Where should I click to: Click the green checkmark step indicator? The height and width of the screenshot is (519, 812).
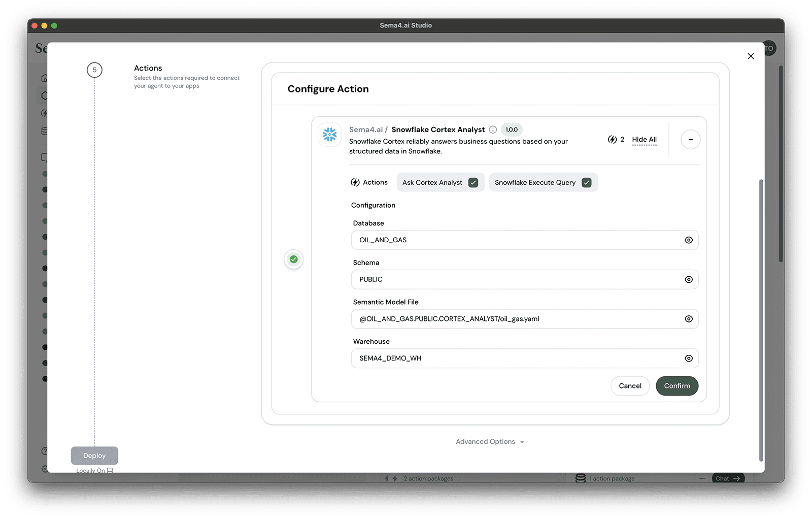(x=293, y=259)
